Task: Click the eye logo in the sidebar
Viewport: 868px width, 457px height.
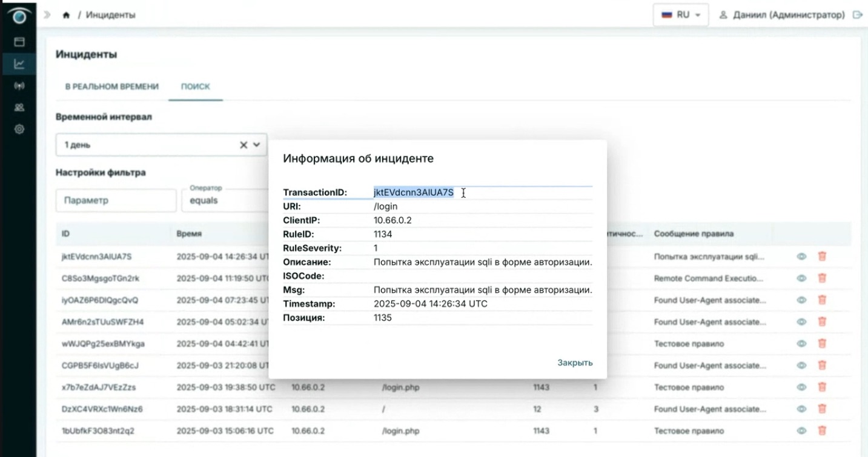Action: pos(19,17)
